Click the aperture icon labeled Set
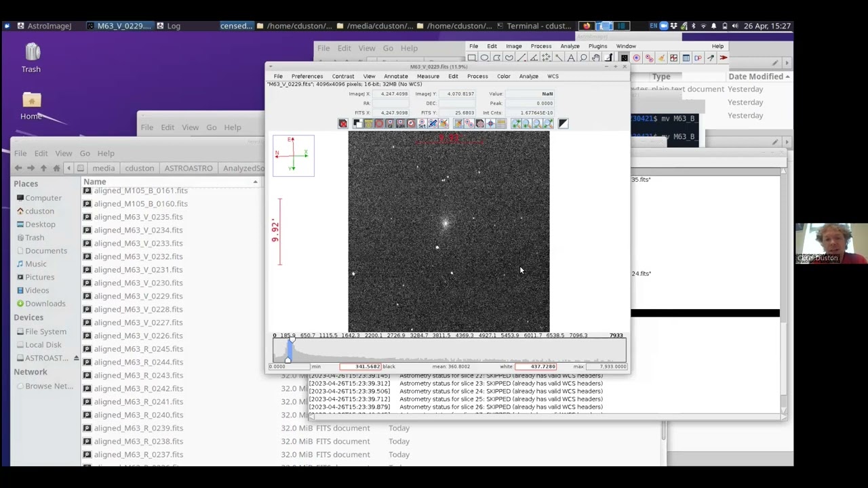 point(422,123)
